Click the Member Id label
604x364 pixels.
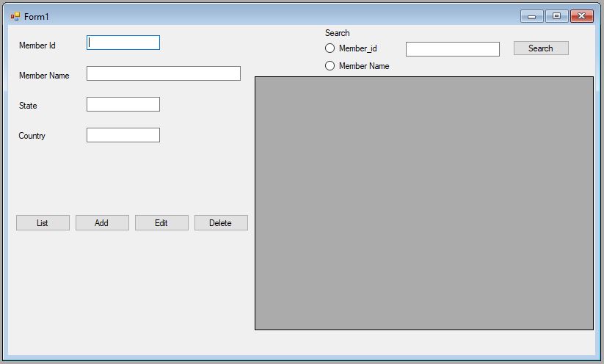pos(37,45)
